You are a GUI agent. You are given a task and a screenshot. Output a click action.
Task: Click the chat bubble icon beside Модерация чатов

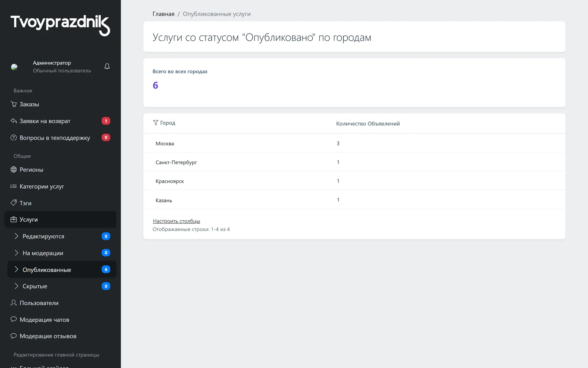tap(14, 319)
